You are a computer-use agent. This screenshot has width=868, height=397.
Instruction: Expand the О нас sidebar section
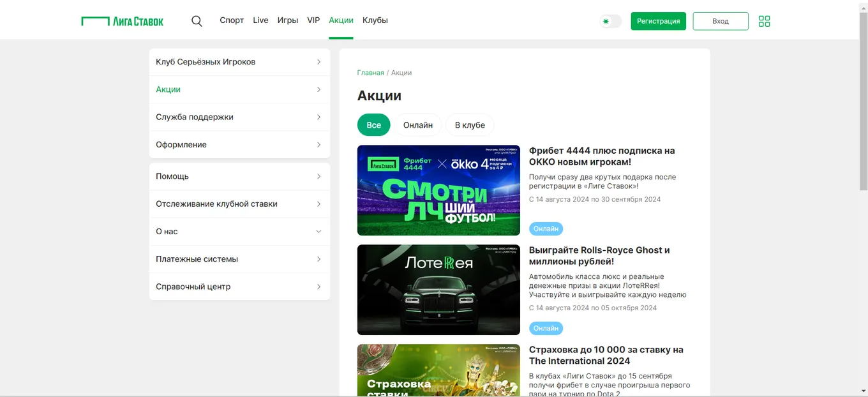click(239, 232)
